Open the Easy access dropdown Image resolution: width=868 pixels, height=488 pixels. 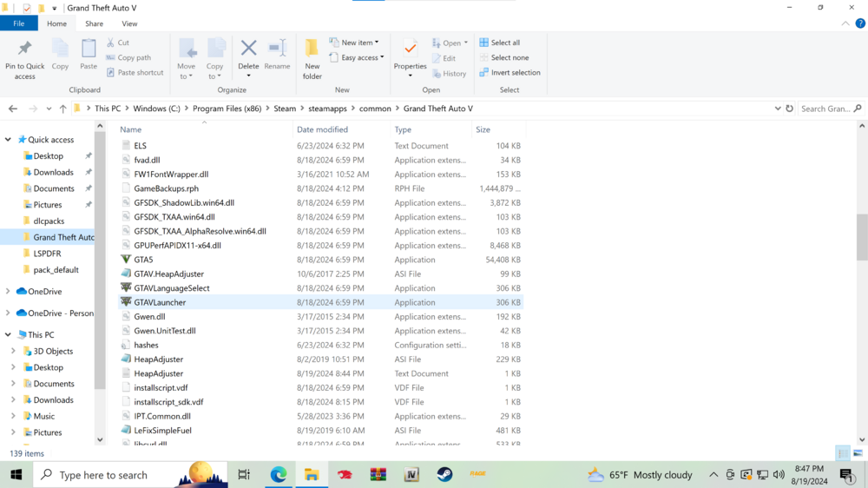coord(357,57)
